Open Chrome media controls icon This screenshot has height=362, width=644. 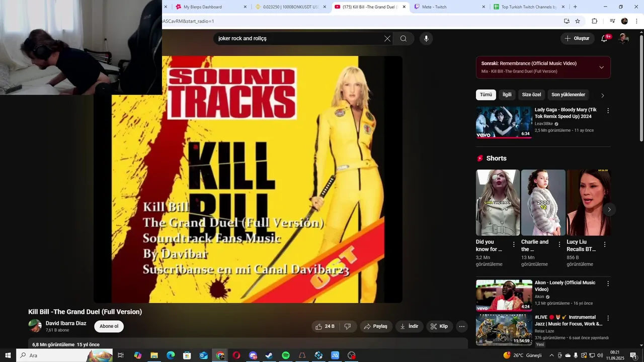point(612,21)
